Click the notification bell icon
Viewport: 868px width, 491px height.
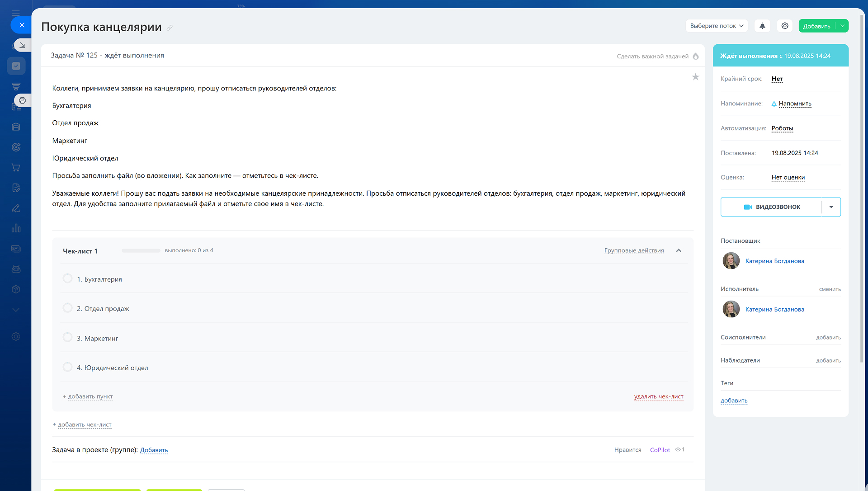click(762, 26)
